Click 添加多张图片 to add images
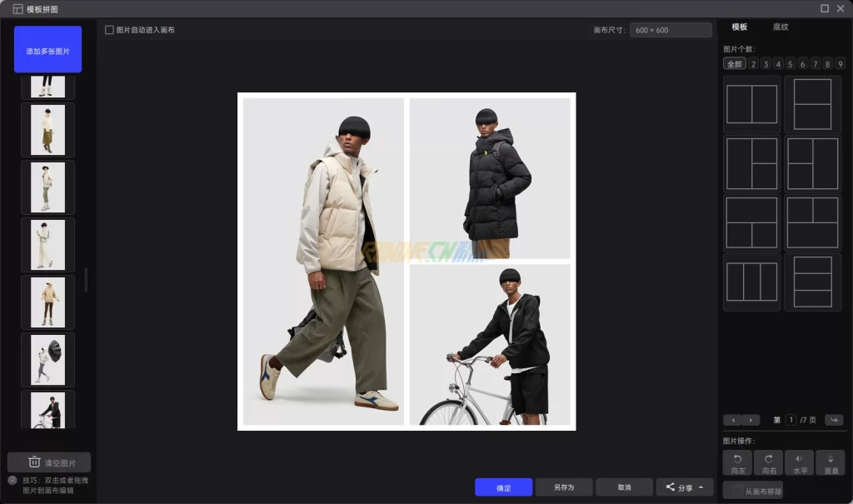 point(47,50)
